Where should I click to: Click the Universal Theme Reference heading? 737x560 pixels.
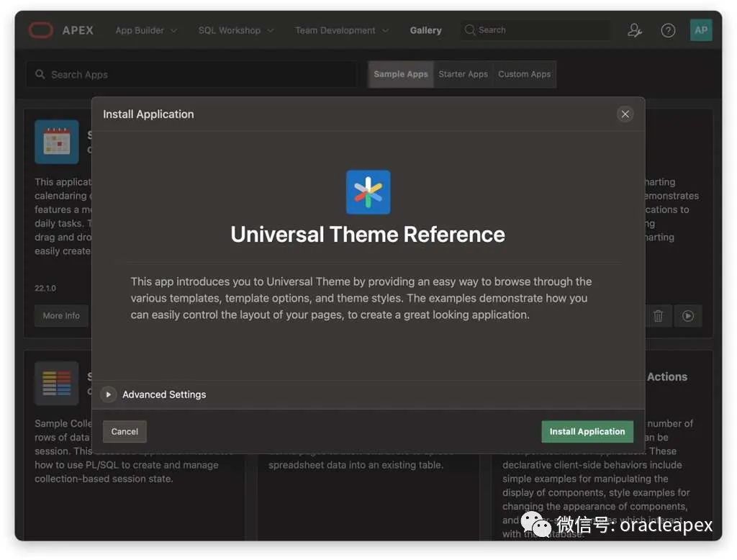[368, 234]
